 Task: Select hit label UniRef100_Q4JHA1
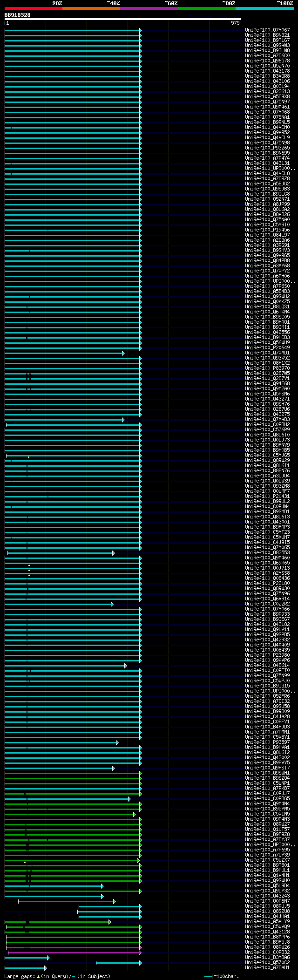click(267, 917)
